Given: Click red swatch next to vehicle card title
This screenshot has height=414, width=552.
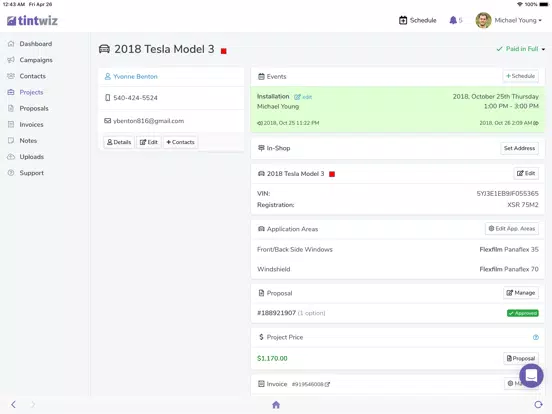Looking at the screenshot, I should [332, 174].
